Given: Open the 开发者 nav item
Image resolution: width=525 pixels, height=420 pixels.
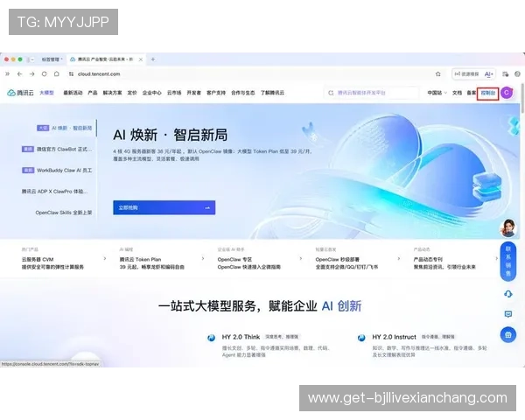Looking at the screenshot, I should coord(194,93).
